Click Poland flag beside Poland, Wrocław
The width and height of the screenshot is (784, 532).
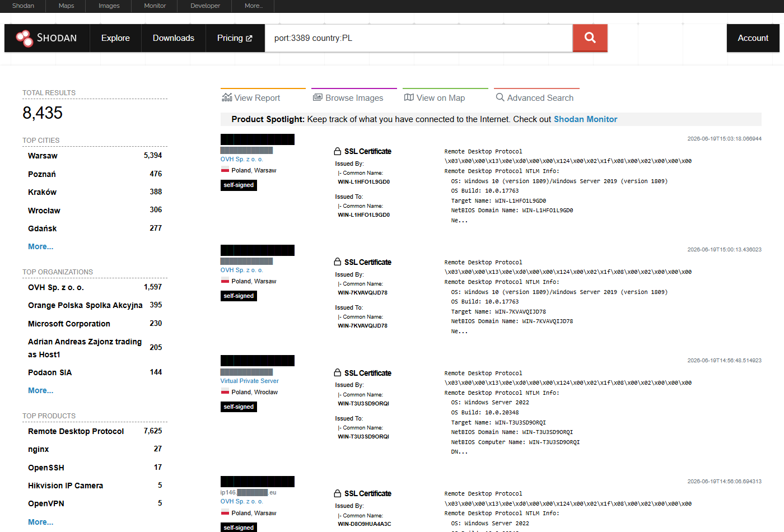click(x=225, y=391)
